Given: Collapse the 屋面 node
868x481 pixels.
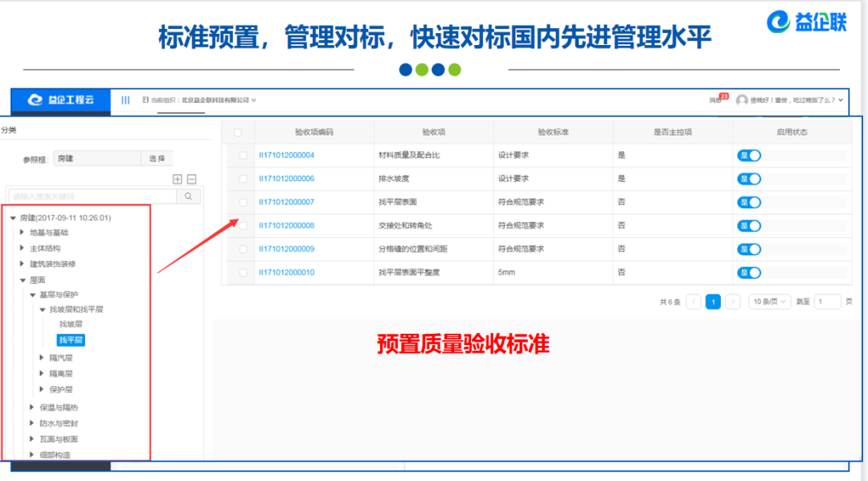Looking at the screenshot, I should tap(23, 280).
